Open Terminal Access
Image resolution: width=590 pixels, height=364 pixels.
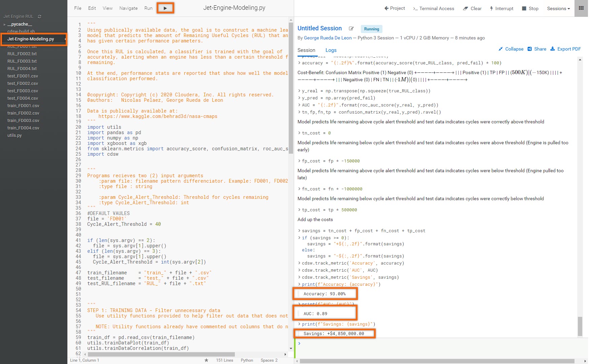click(x=433, y=8)
